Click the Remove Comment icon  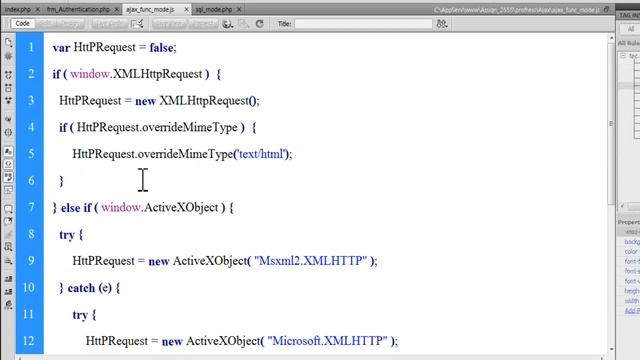coord(8,222)
